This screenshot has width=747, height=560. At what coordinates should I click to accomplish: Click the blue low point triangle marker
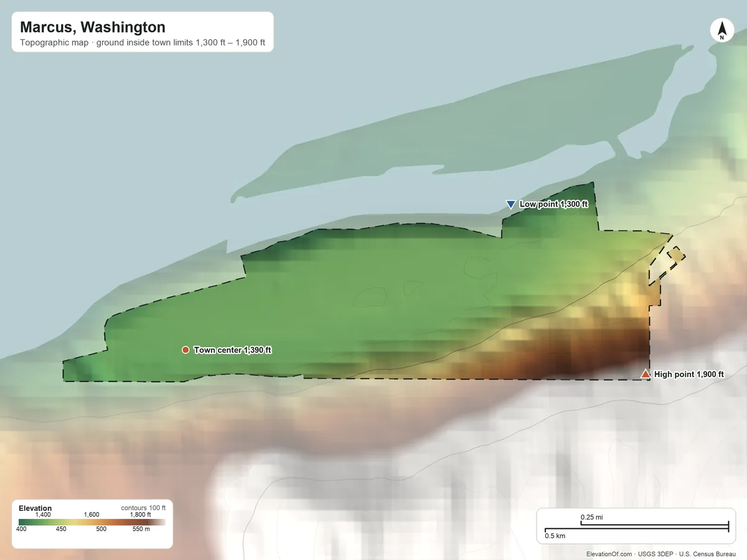pos(511,204)
